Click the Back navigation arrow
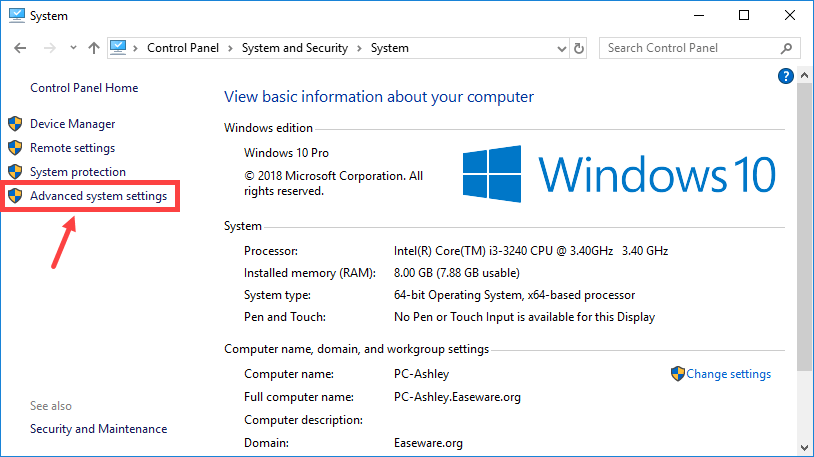 click(x=20, y=48)
